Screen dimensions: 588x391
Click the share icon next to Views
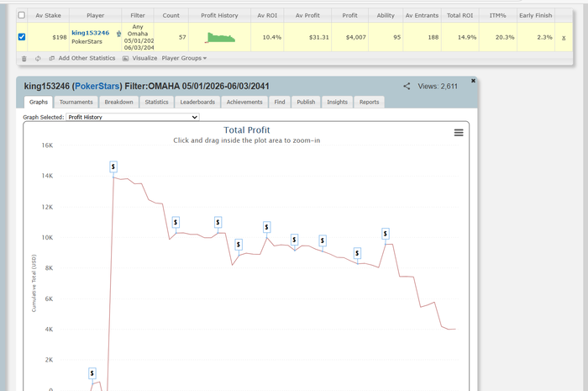(x=407, y=87)
